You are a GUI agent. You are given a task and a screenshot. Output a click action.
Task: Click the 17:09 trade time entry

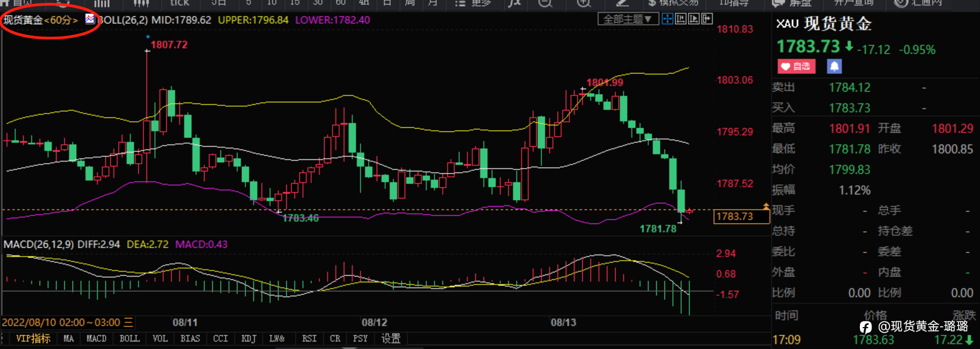(x=786, y=340)
